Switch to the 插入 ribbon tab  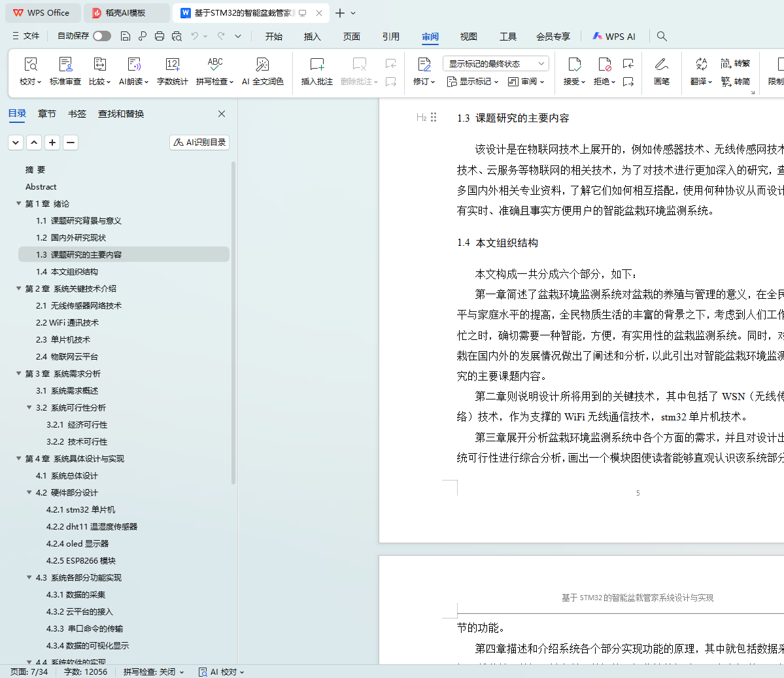(x=313, y=37)
